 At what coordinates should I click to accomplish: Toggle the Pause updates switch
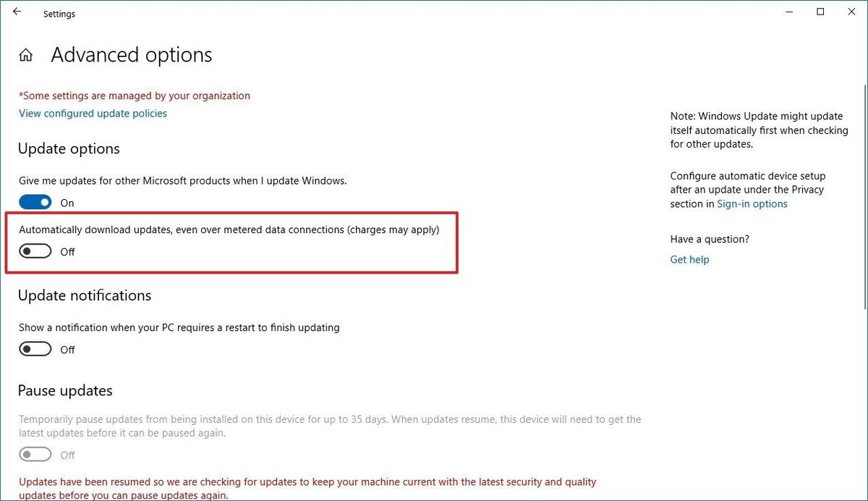35,454
